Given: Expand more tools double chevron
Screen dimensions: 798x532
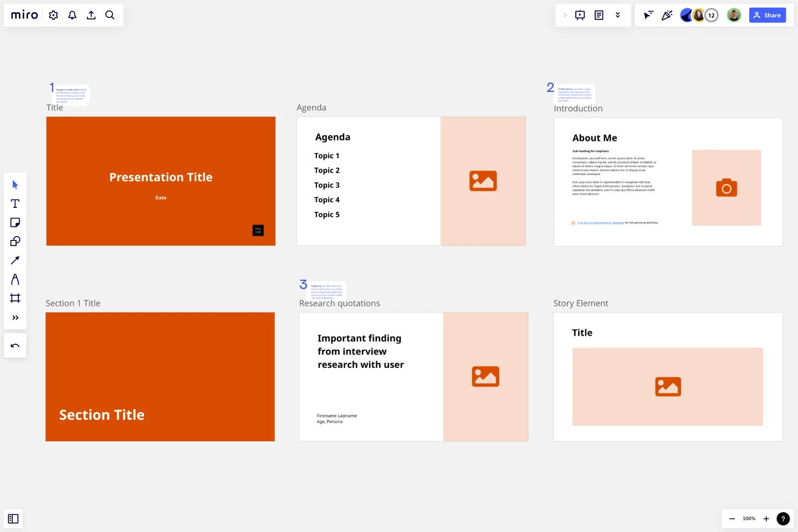Looking at the screenshot, I should point(15,318).
